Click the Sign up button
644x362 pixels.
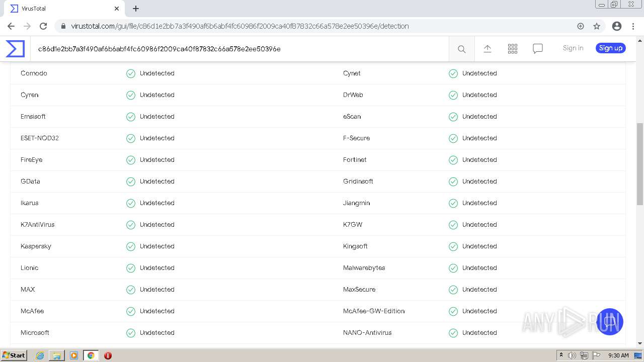click(x=611, y=48)
